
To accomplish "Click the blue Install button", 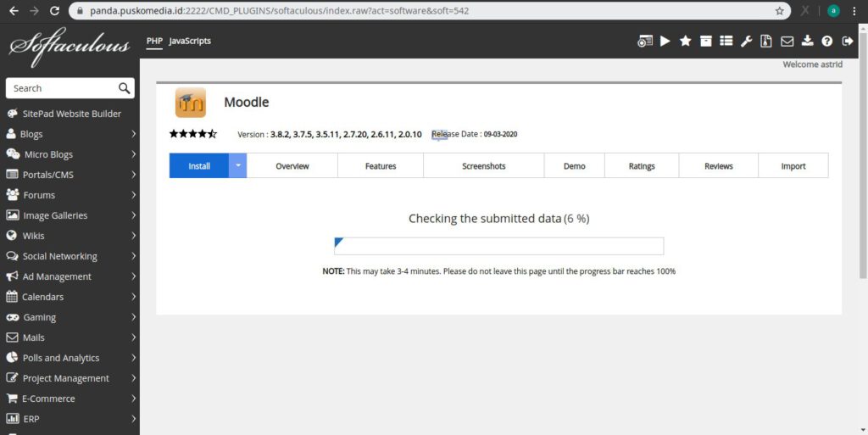I will (x=199, y=165).
